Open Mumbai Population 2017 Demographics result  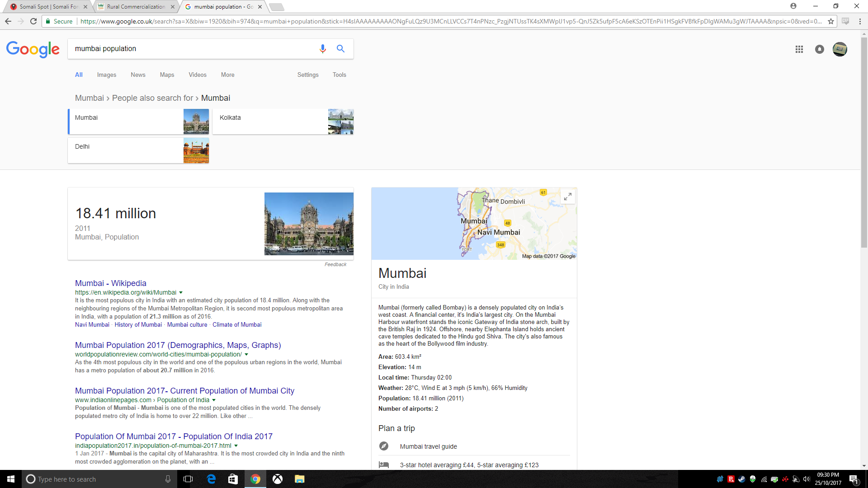(178, 345)
